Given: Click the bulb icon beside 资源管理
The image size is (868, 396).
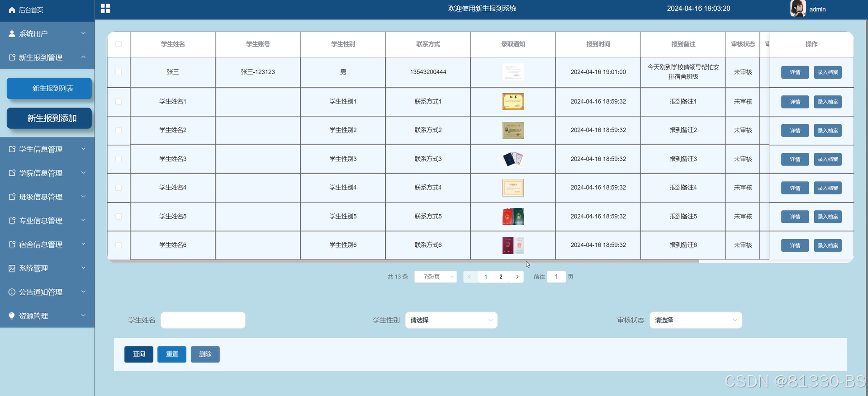Looking at the screenshot, I should [x=12, y=316].
